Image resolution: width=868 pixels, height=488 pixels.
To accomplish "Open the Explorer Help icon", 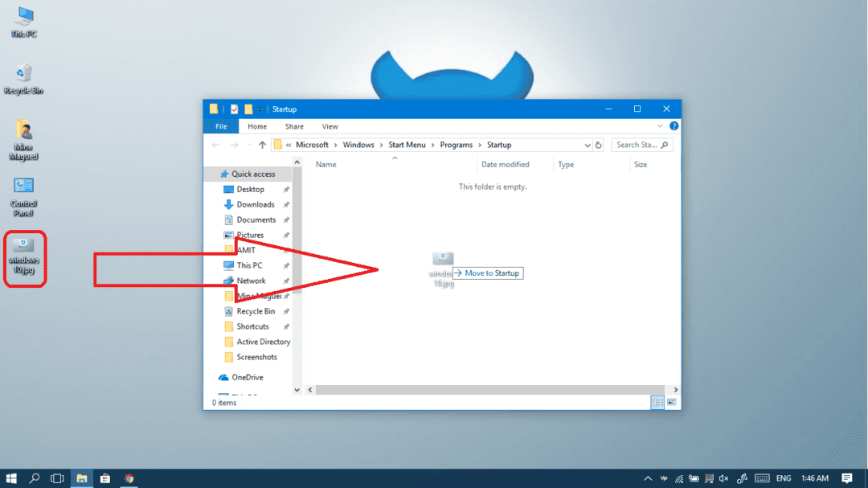I will [x=674, y=126].
